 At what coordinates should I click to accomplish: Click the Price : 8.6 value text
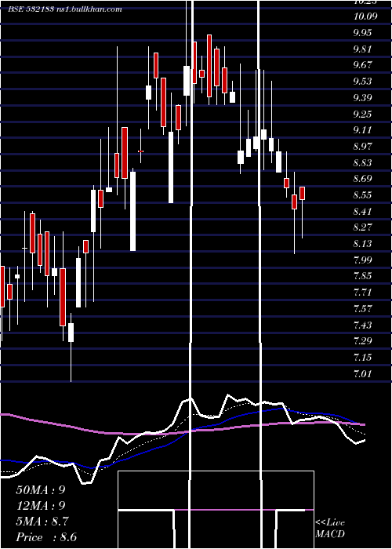[46, 537]
